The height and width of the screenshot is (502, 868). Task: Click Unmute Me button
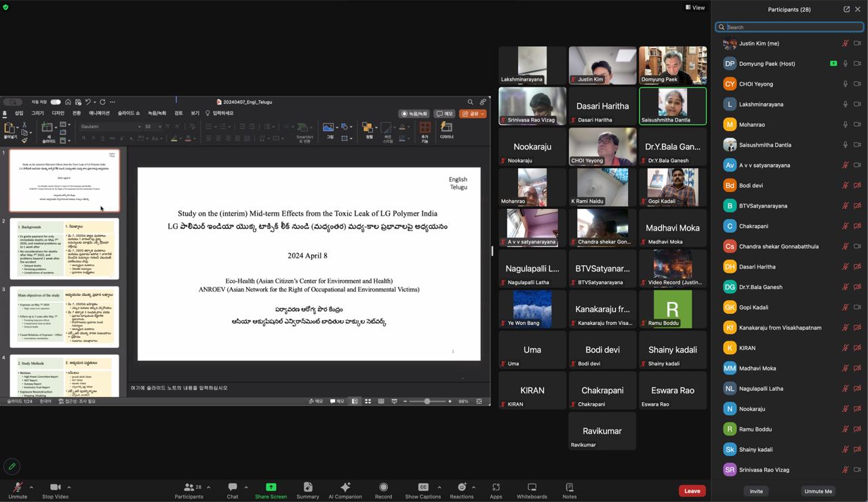pyautogui.click(x=818, y=491)
